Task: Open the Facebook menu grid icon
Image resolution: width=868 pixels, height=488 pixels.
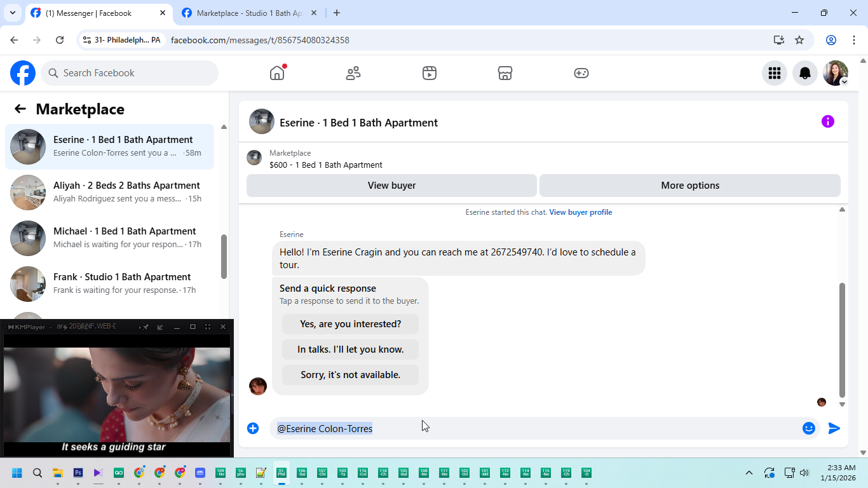Action: (775, 73)
